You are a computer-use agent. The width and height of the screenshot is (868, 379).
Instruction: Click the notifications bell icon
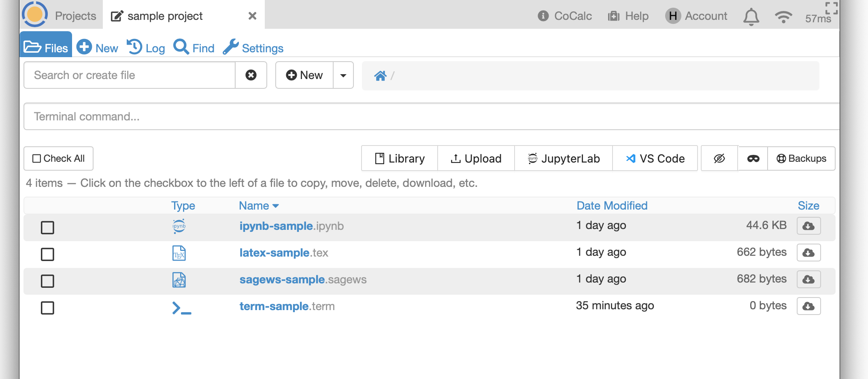(751, 17)
